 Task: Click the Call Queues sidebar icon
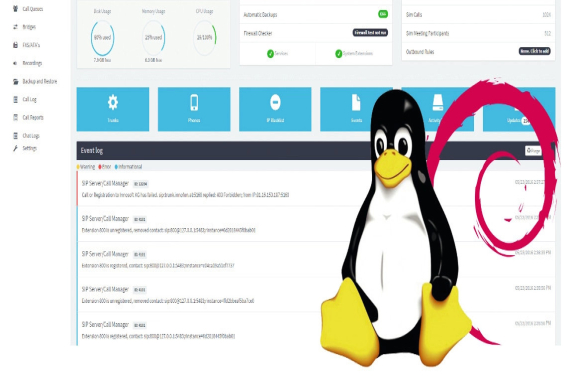pos(15,8)
